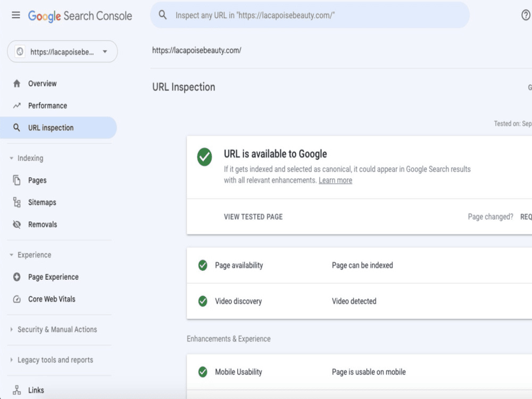Go to the Pages report
Image resolution: width=532 pixels, height=399 pixels.
point(37,180)
